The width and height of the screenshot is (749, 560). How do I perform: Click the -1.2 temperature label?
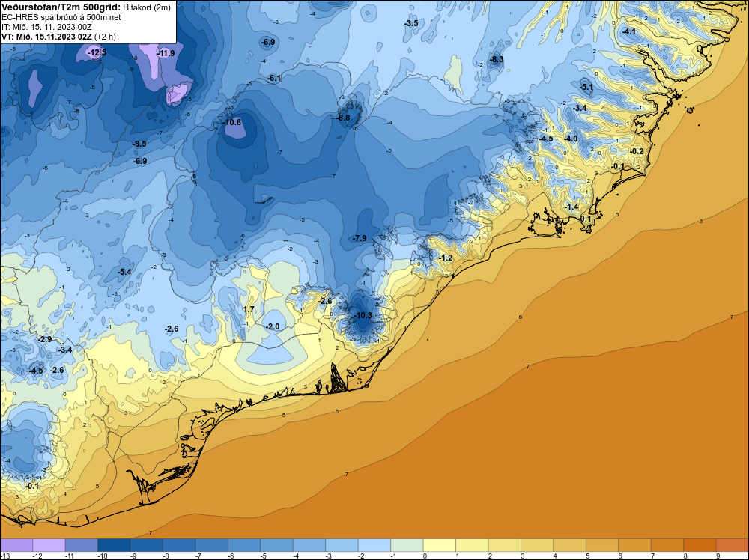click(x=445, y=258)
